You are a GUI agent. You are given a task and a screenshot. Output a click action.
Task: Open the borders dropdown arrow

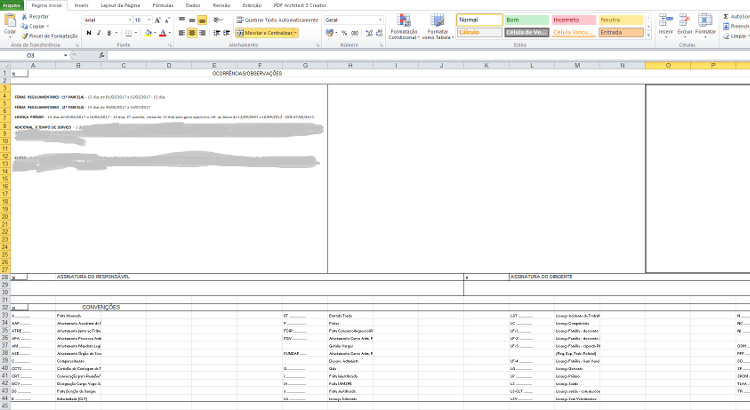pyautogui.click(x=136, y=33)
